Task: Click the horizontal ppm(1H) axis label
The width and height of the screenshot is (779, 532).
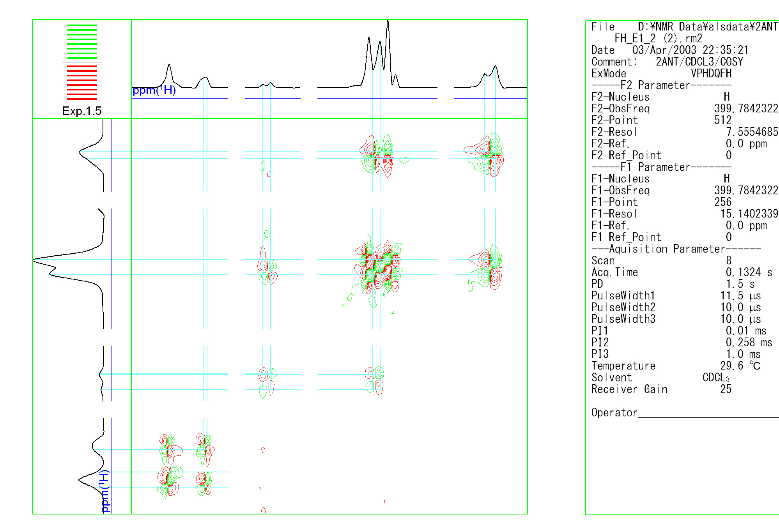Action: click(154, 90)
